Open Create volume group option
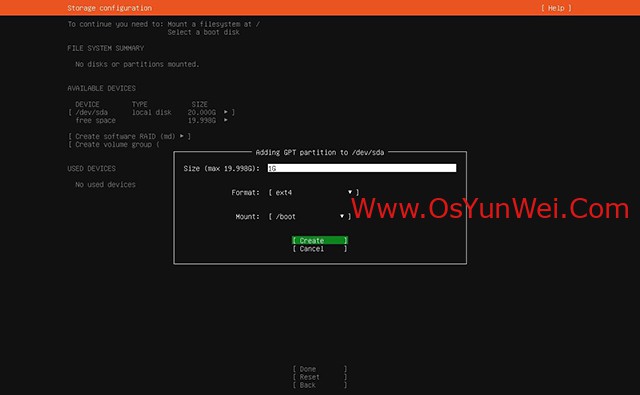This screenshot has height=395, width=640. click(114, 144)
